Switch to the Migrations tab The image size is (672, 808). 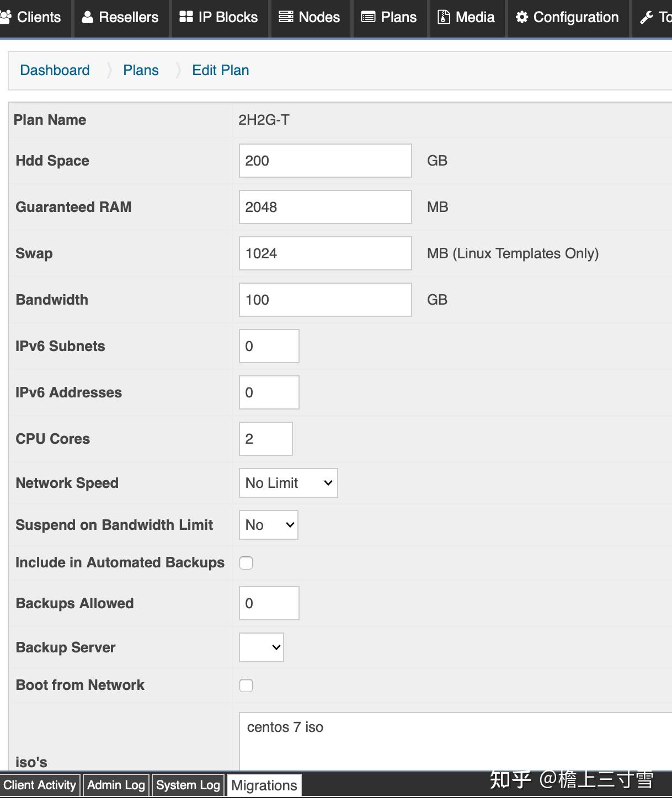[264, 785]
